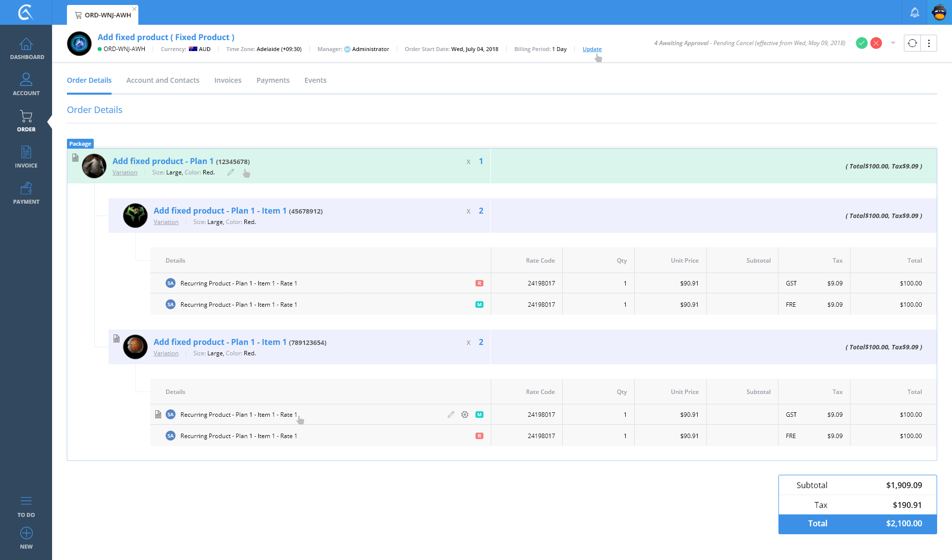Click the Update link in header
The height and width of the screenshot is (560, 952).
[x=592, y=49]
